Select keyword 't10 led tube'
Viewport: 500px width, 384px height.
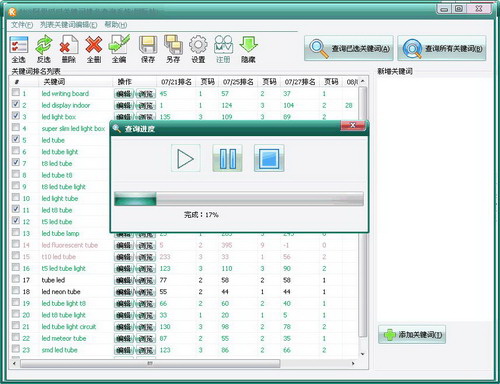coord(59,257)
